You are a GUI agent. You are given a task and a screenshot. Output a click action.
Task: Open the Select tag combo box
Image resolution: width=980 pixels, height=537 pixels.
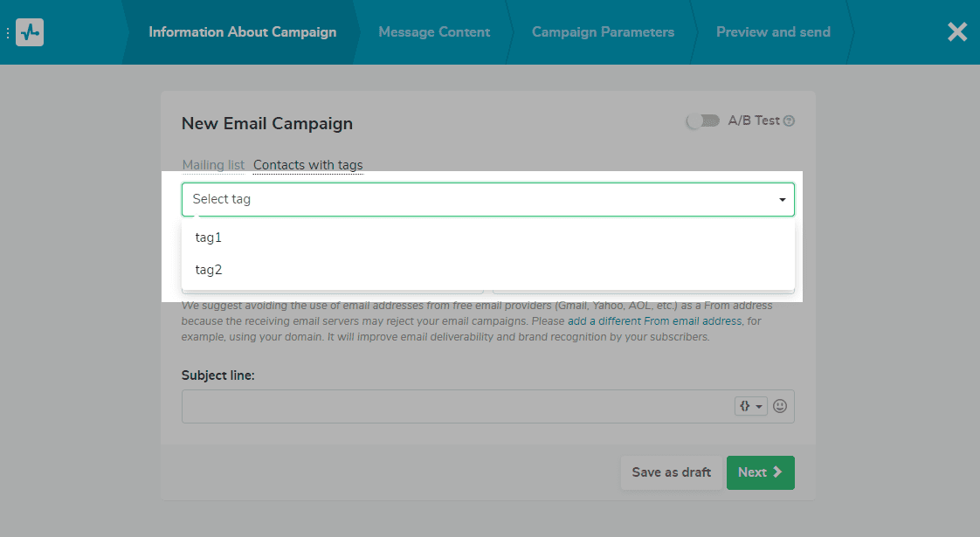(480, 199)
